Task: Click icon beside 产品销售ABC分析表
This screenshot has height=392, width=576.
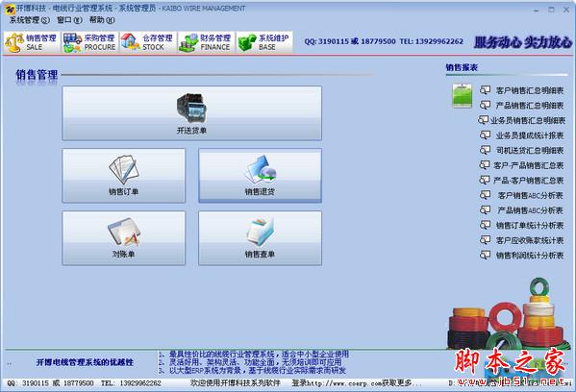Action: click(485, 210)
